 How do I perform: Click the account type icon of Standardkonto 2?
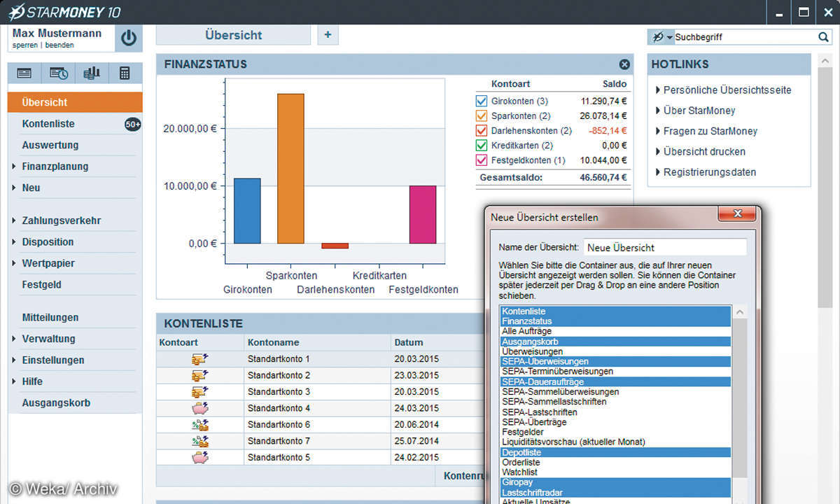[200, 375]
